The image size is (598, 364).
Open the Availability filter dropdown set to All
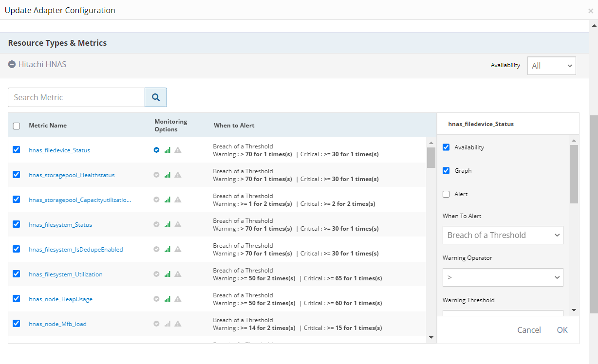click(x=551, y=66)
